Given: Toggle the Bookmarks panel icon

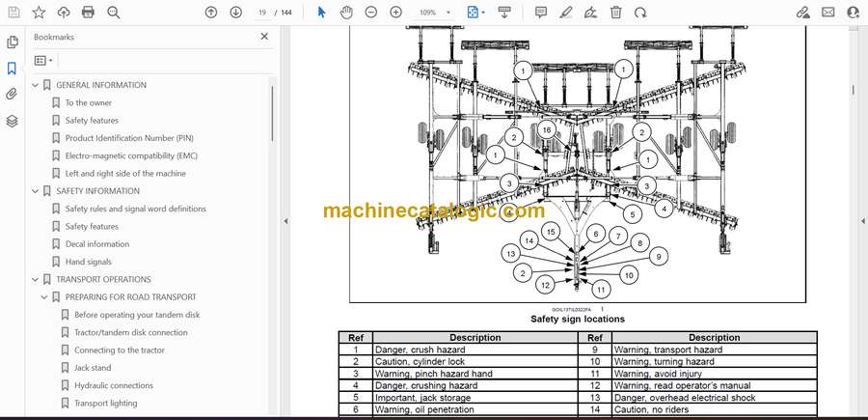Looking at the screenshot, I should point(12,69).
